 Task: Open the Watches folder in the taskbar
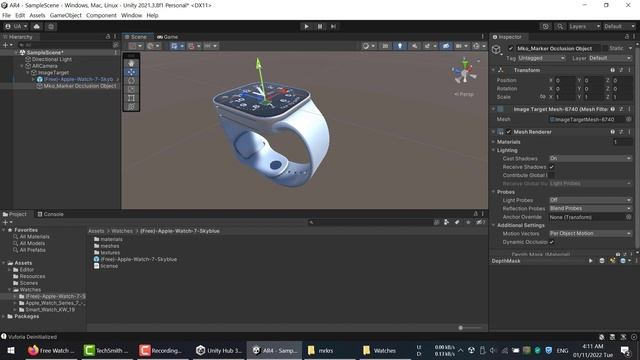coord(380,351)
